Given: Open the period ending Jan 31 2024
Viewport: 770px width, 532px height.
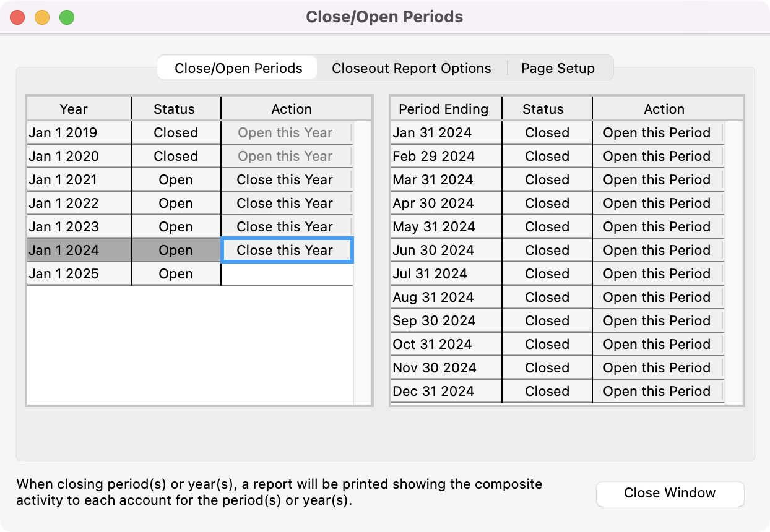Looking at the screenshot, I should pos(657,133).
